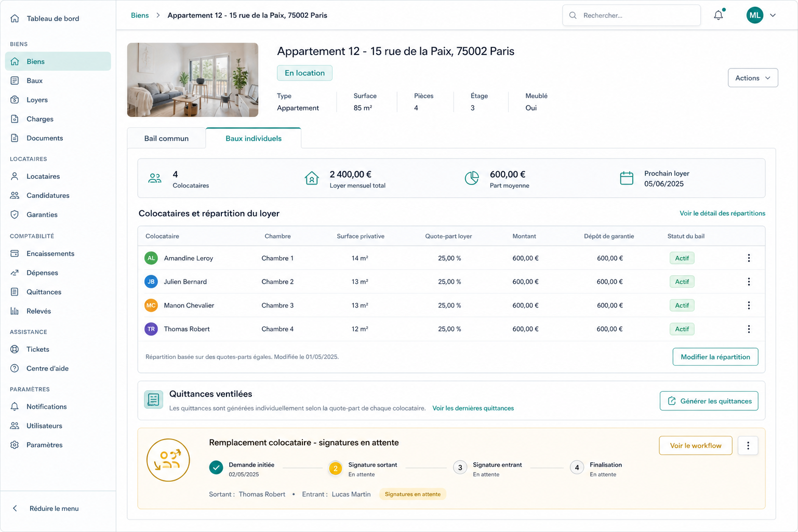Click the Notifications bell in sidebar
The height and width of the screenshot is (532, 798).
click(x=15, y=407)
